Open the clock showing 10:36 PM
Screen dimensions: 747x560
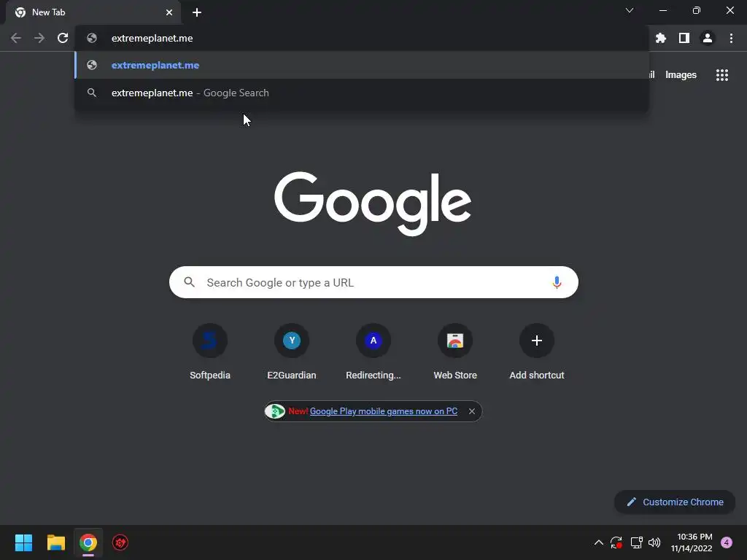(x=692, y=542)
